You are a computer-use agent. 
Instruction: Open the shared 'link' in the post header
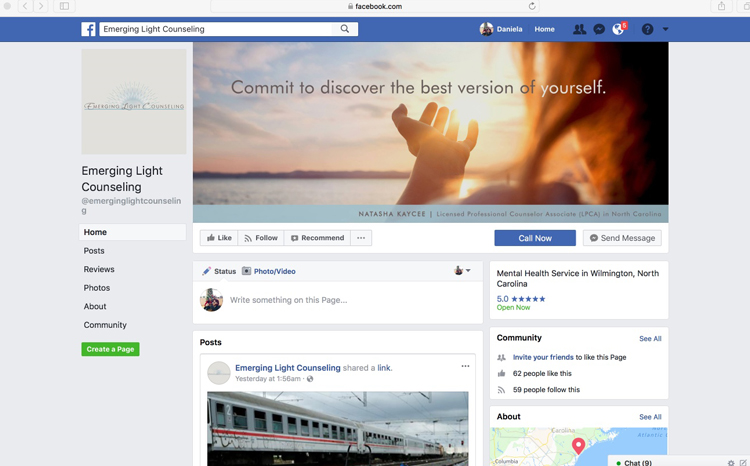click(384, 368)
